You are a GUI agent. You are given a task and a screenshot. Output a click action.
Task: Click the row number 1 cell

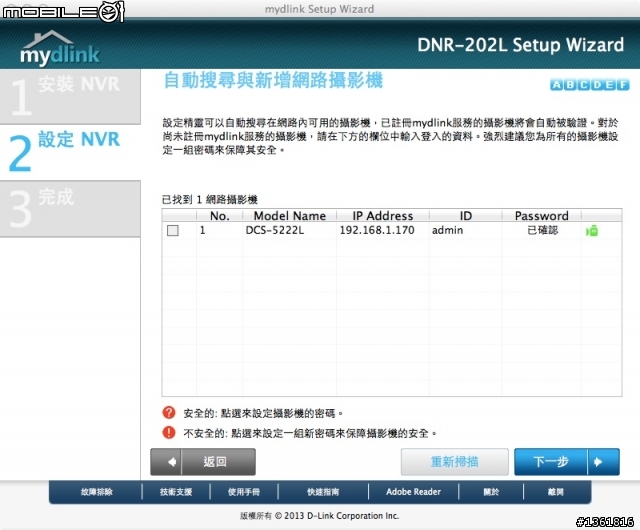coord(202,230)
